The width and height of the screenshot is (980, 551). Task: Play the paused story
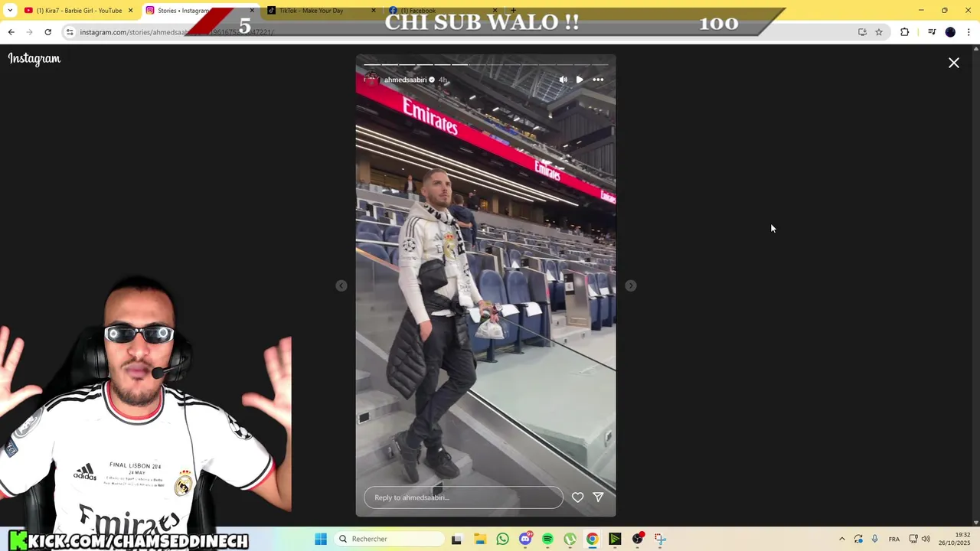[580, 80]
